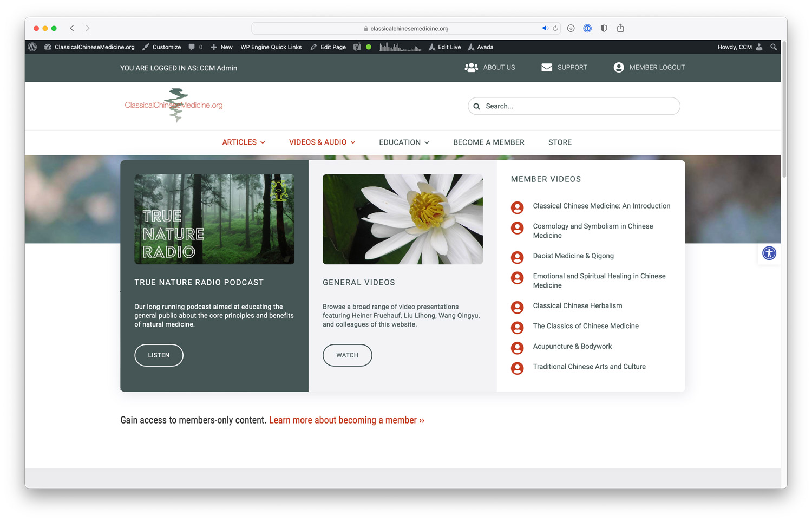Open Classical Chinese Medicine: An Introduction videos
Viewport: 812px width, 521px height.
click(x=601, y=206)
